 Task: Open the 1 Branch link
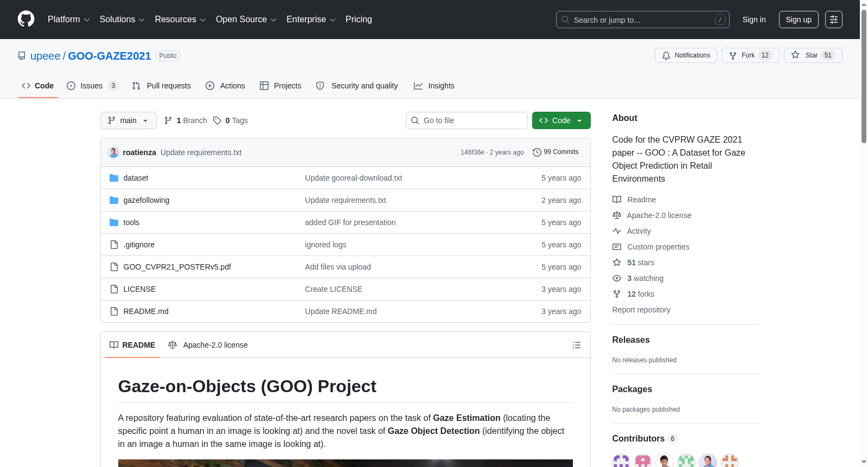coord(186,120)
